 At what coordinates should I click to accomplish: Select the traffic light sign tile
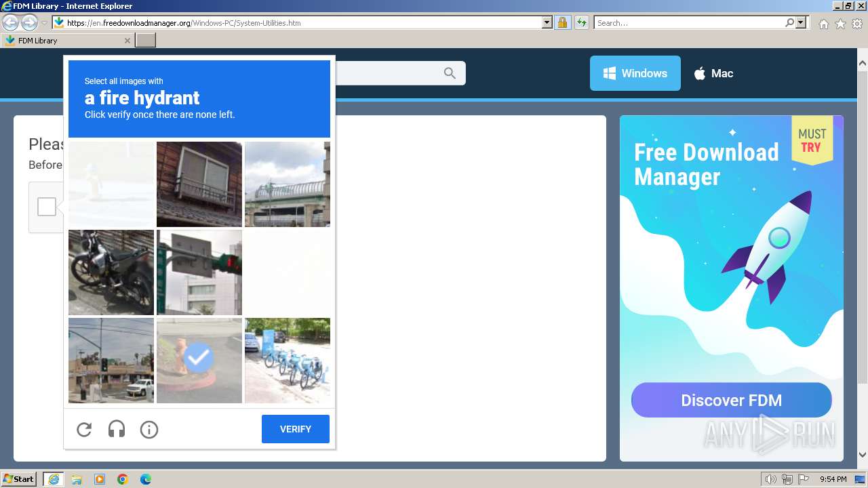pyautogui.click(x=199, y=272)
